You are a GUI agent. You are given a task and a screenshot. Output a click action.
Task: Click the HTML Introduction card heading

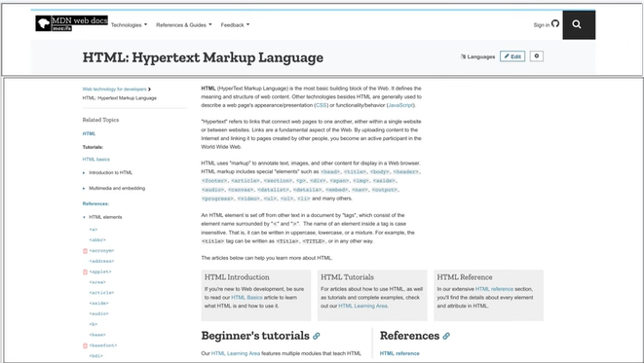[237, 277]
